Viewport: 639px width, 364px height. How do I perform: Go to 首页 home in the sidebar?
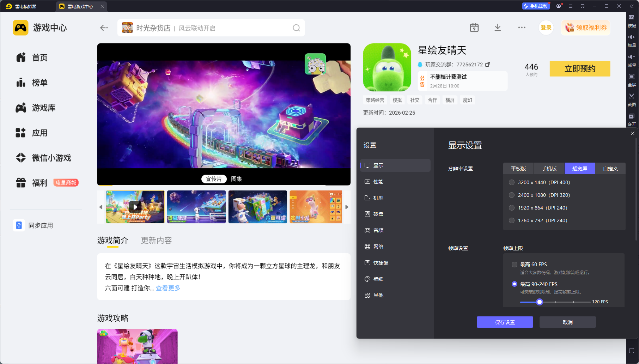tap(32, 57)
